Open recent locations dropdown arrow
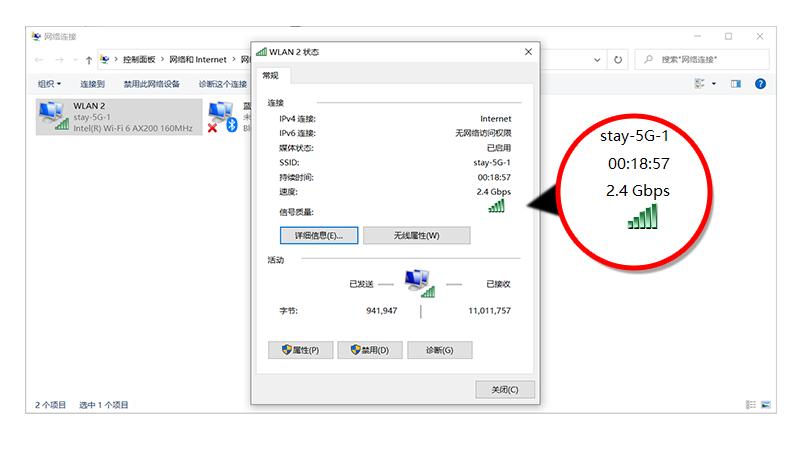Viewport: 800px width, 457px height. (x=75, y=60)
